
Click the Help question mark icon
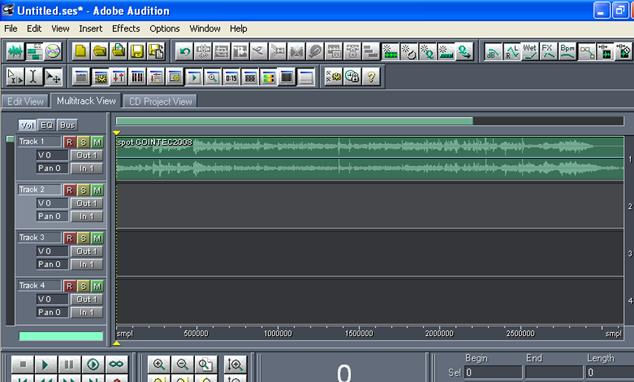pyautogui.click(x=371, y=76)
